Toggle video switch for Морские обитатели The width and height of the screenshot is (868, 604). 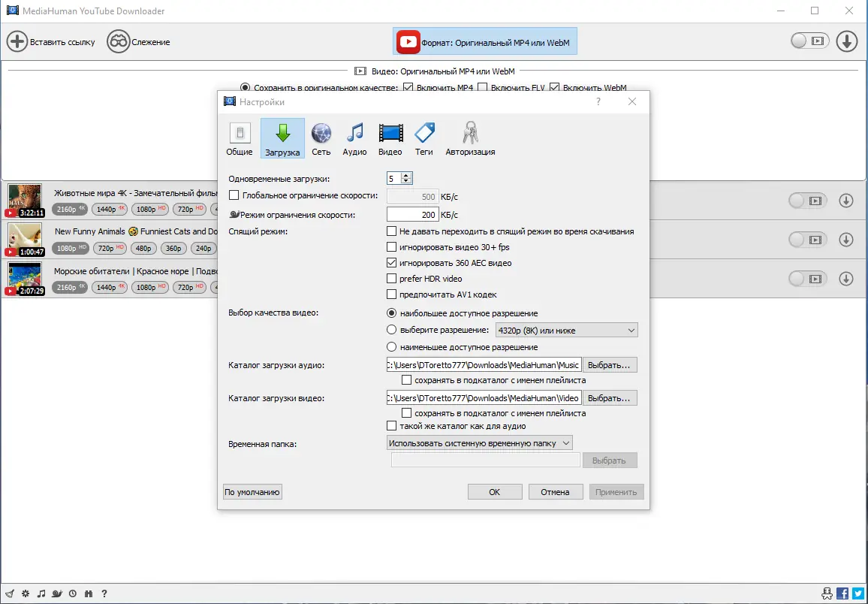point(808,279)
